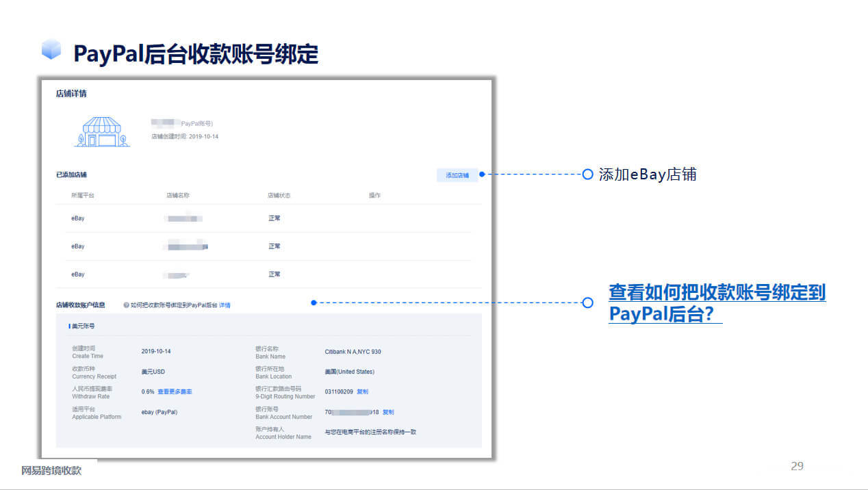Click the Bank Account Number label
This screenshot has height=490, width=868.
(284, 417)
